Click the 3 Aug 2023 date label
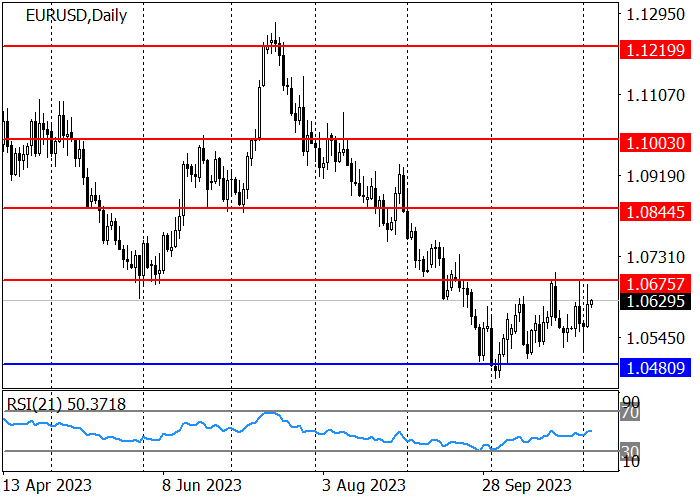This screenshot has width=700, height=500. point(364,485)
